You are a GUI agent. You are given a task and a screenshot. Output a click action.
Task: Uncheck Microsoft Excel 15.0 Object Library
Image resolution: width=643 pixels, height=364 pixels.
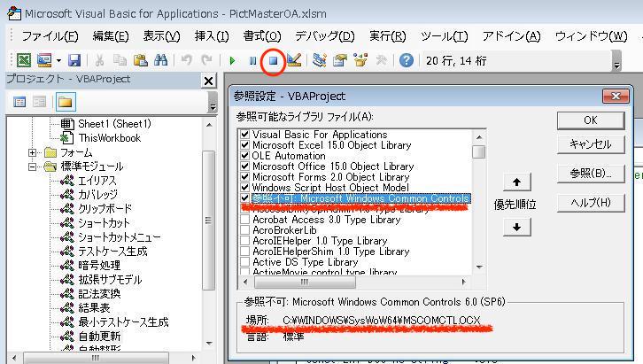(244, 144)
